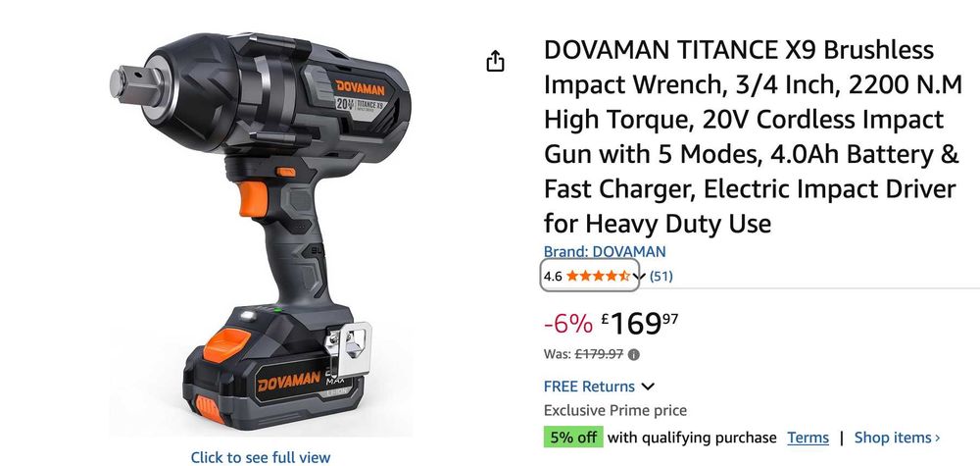Click the £169.97 price
Viewport: 980px width, 466px height.
(639, 324)
